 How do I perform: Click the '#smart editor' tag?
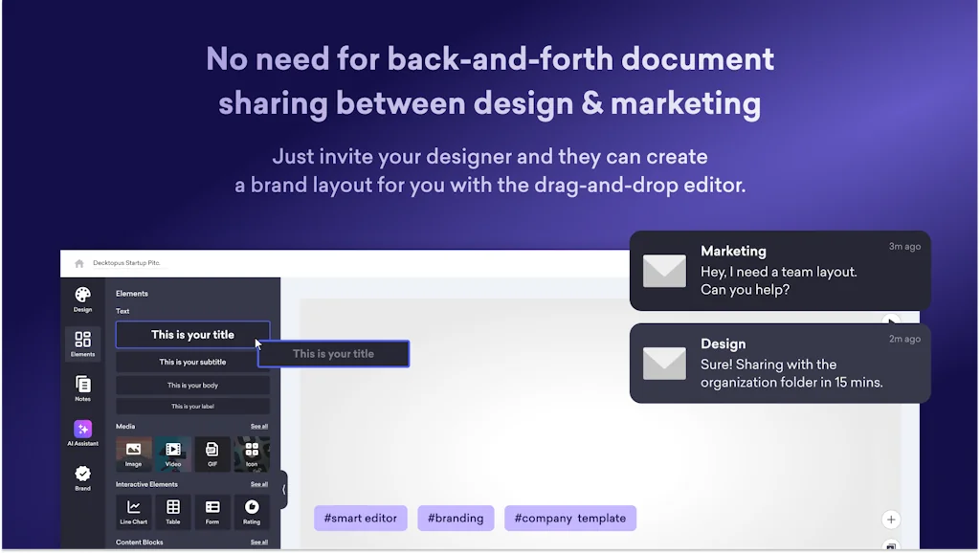coord(361,519)
